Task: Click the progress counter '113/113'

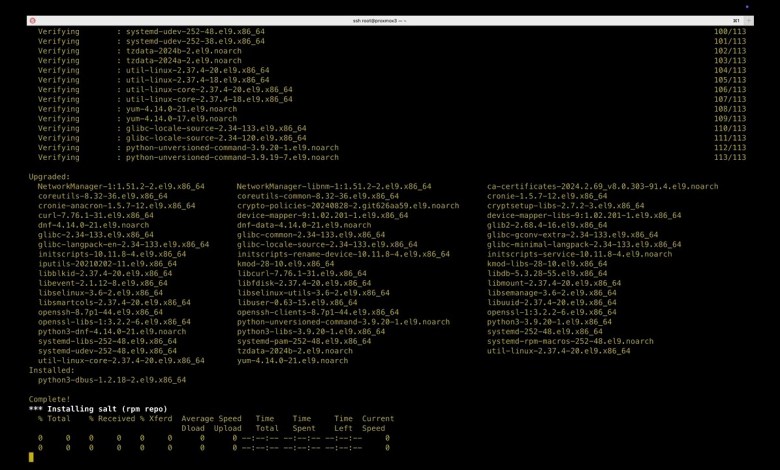Action: pos(730,157)
